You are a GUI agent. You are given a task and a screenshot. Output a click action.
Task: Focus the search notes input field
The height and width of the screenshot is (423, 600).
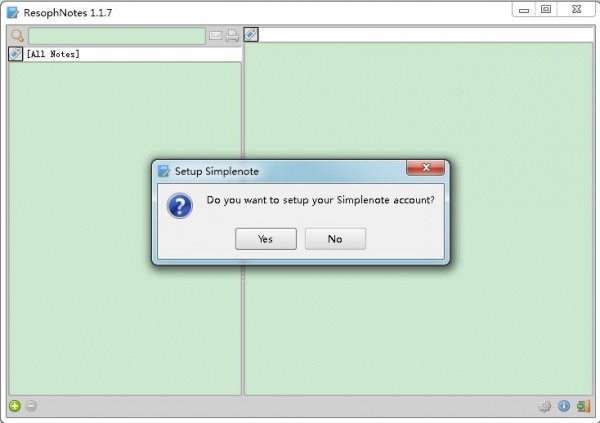click(x=117, y=36)
